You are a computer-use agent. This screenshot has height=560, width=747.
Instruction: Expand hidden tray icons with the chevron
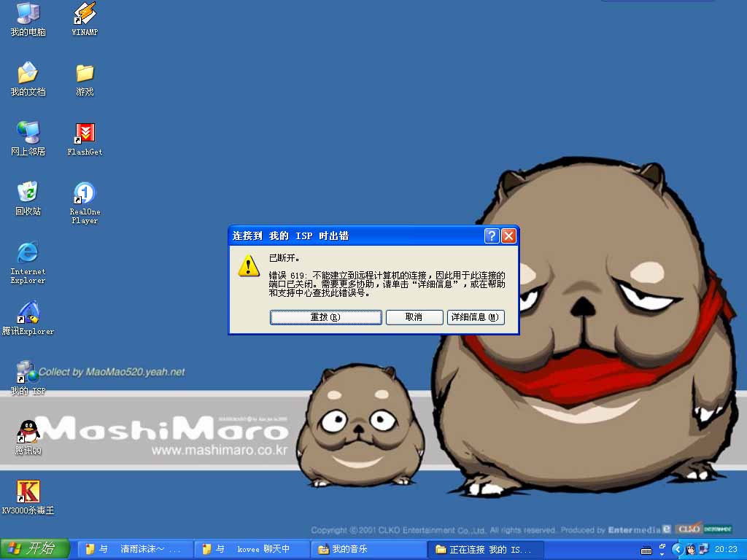click(678, 550)
